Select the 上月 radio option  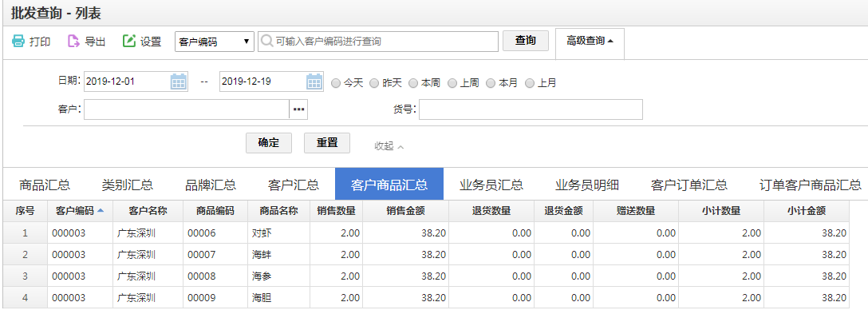point(530,83)
